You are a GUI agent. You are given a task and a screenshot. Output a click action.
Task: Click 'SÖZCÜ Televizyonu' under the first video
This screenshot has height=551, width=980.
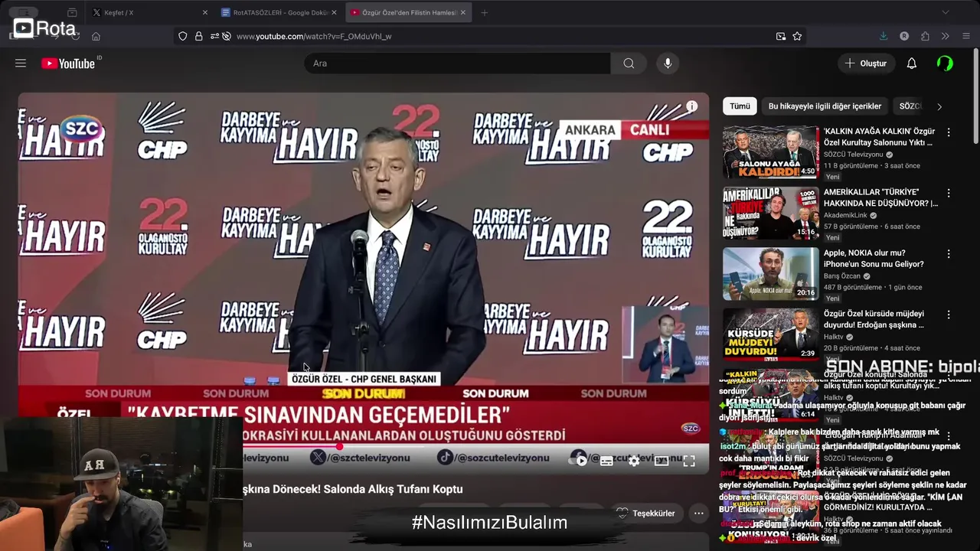(x=853, y=155)
